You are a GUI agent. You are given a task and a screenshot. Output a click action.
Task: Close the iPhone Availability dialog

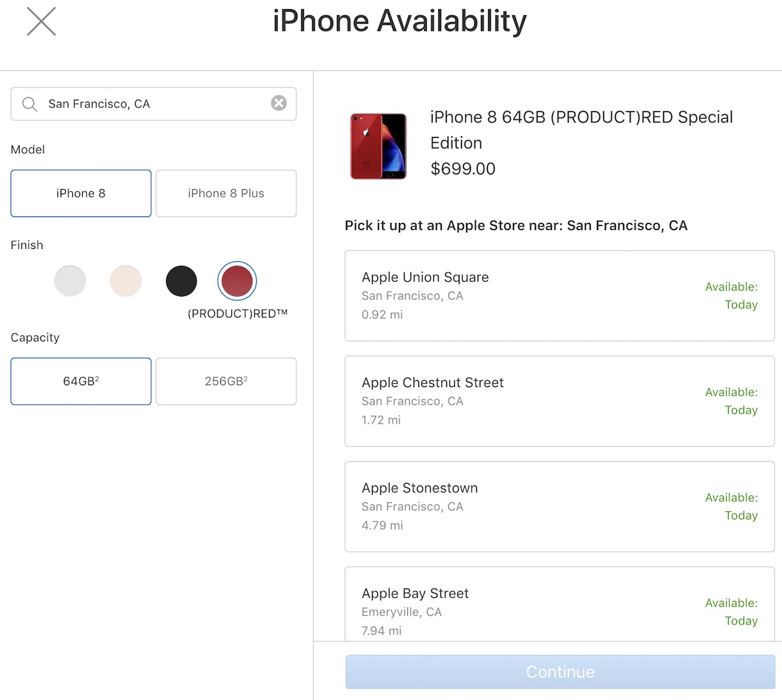click(x=41, y=22)
